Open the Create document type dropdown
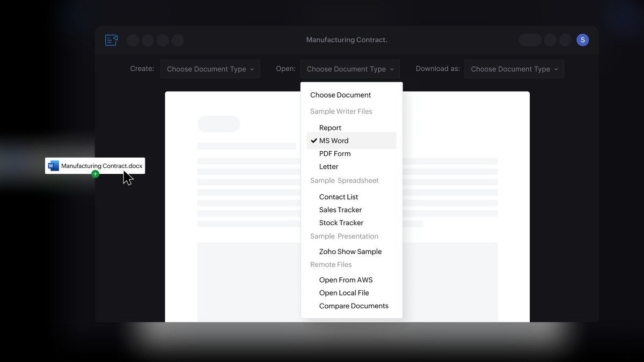 point(210,69)
